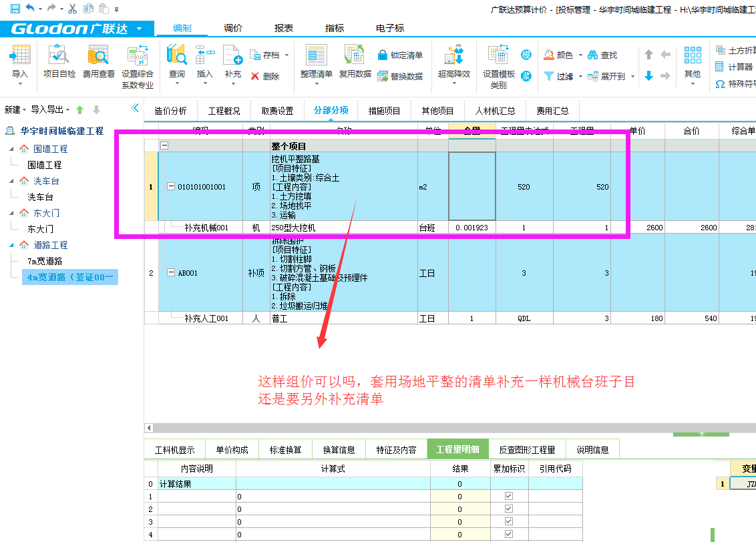Click 复用数据 reuse data tool
Screen dimensions: 756x542
click(355, 61)
